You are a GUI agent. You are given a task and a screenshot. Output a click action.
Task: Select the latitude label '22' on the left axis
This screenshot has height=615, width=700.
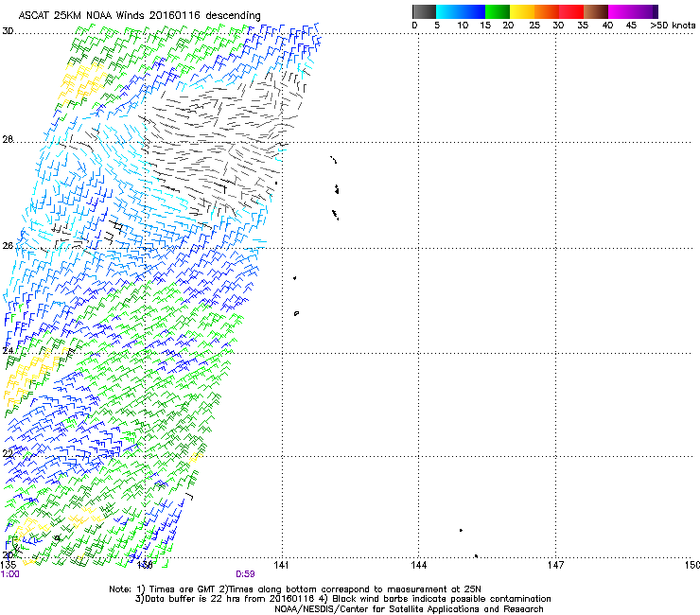8,453
